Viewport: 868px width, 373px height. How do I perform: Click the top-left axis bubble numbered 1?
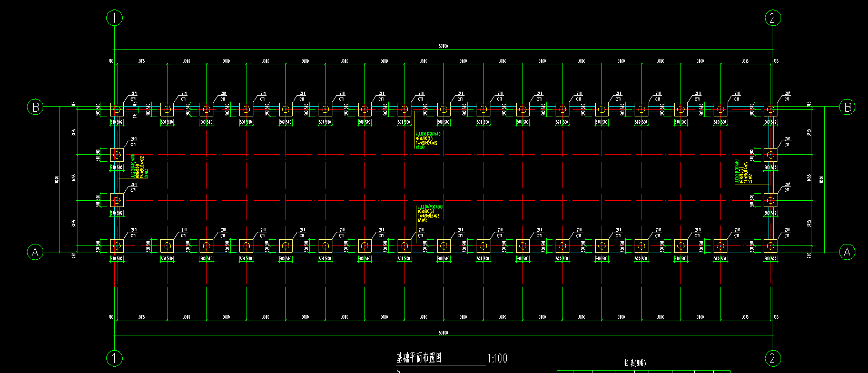[x=114, y=18]
